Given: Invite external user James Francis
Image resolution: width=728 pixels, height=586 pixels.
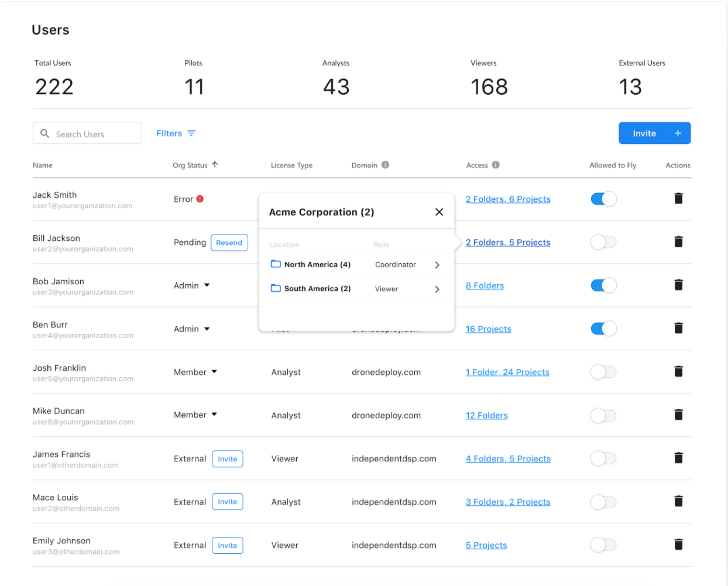Looking at the screenshot, I should pyautogui.click(x=228, y=459).
